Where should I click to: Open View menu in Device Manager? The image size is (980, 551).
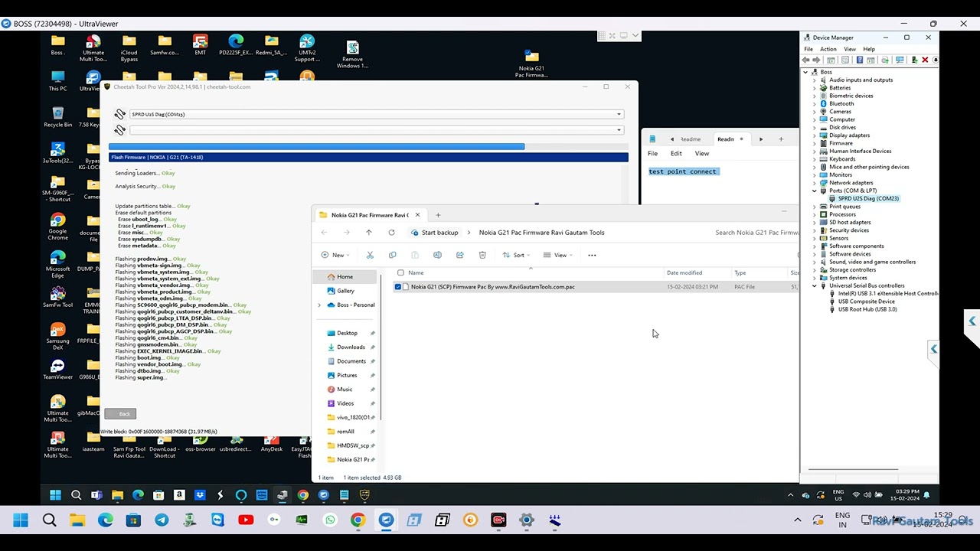coord(850,49)
